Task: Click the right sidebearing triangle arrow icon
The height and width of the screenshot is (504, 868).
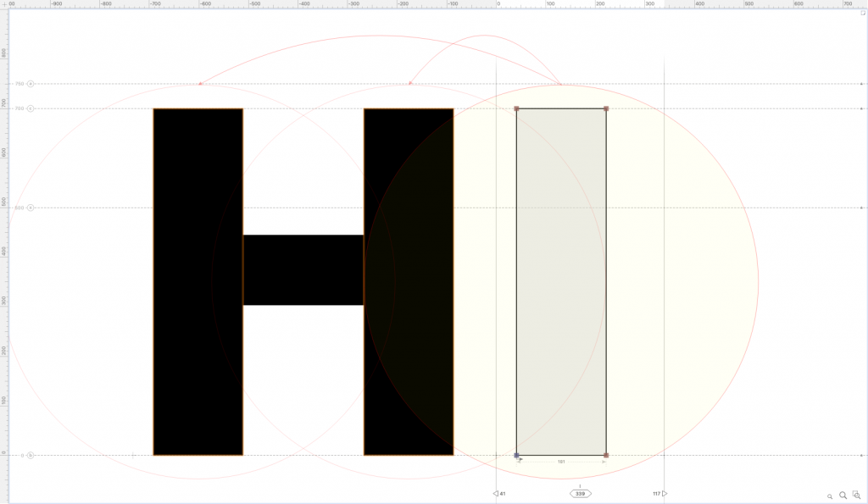Action: 665,494
